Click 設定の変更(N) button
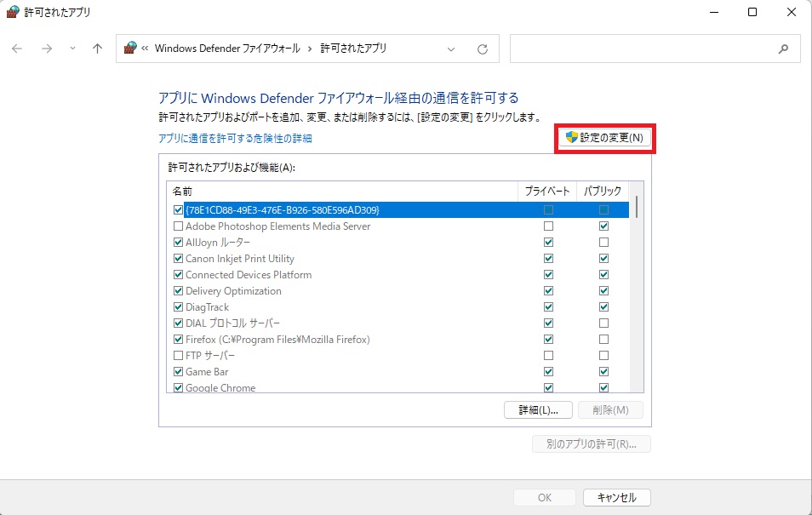 tap(605, 138)
